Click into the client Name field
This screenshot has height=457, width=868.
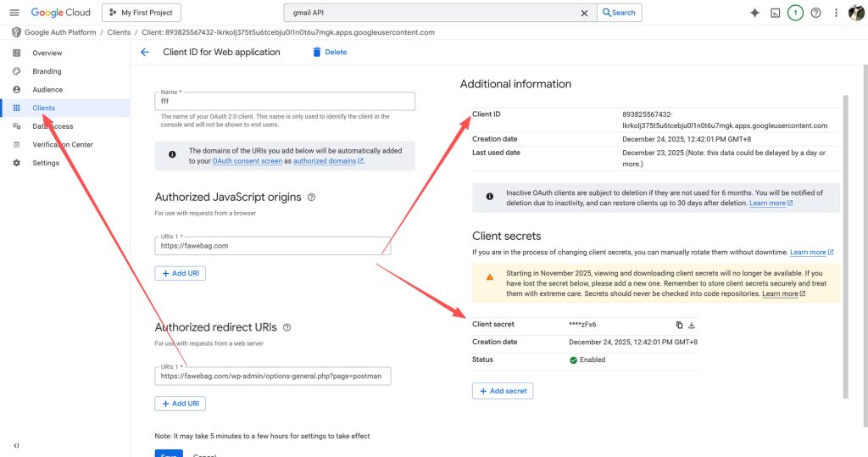coord(285,101)
